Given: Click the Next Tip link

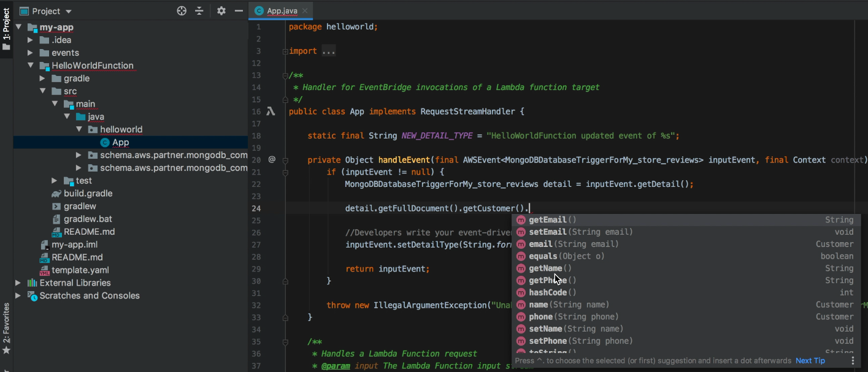Looking at the screenshot, I should click(x=810, y=361).
